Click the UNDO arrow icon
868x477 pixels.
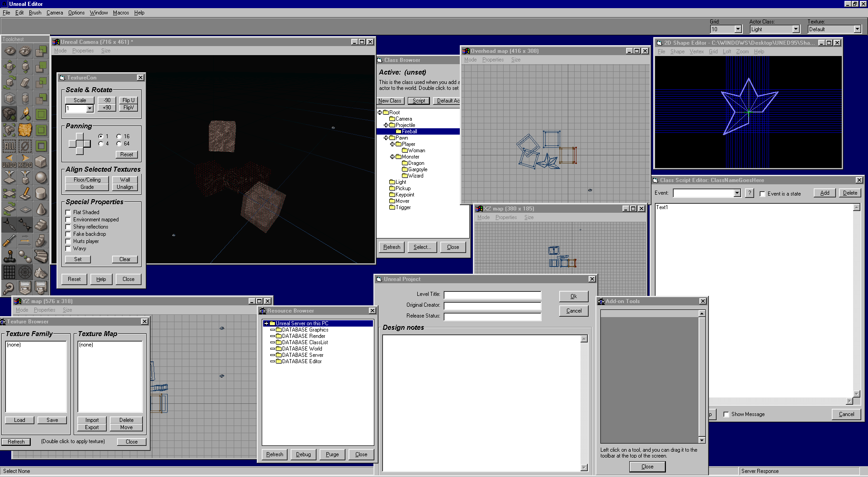click(9, 162)
